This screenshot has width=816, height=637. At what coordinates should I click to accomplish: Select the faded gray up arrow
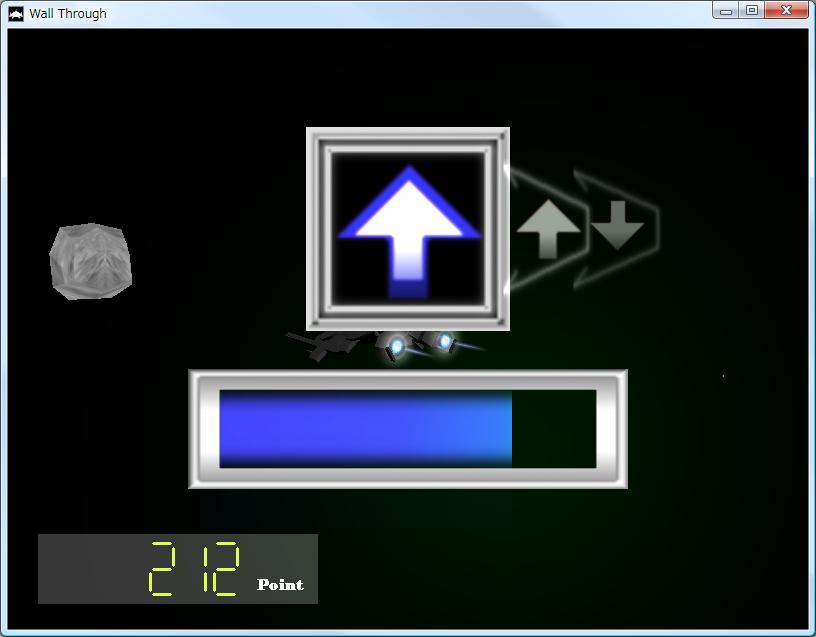549,230
